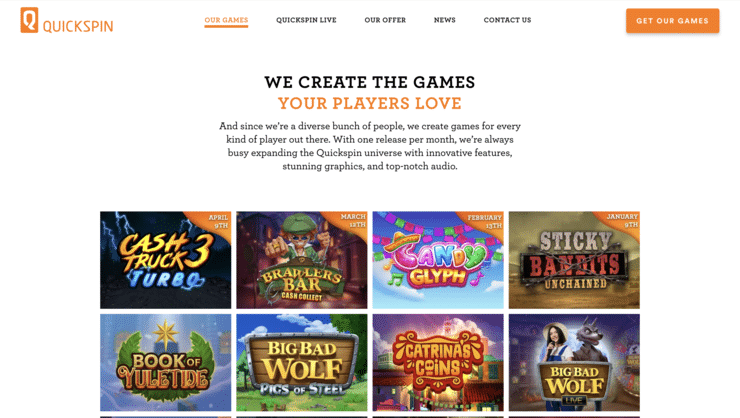Image resolution: width=740 pixels, height=418 pixels.
Task: Select News in the navigation bar
Action: coord(445,20)
